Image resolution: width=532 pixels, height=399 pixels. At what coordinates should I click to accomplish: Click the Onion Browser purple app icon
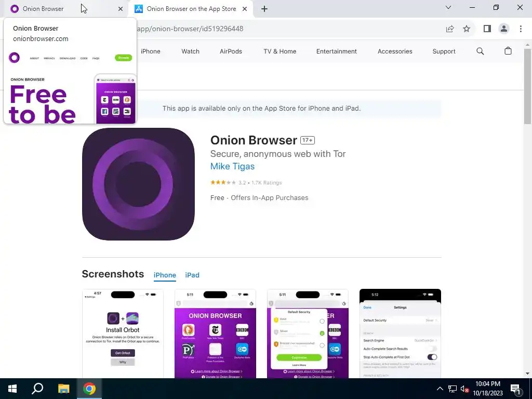click(138, 184)
